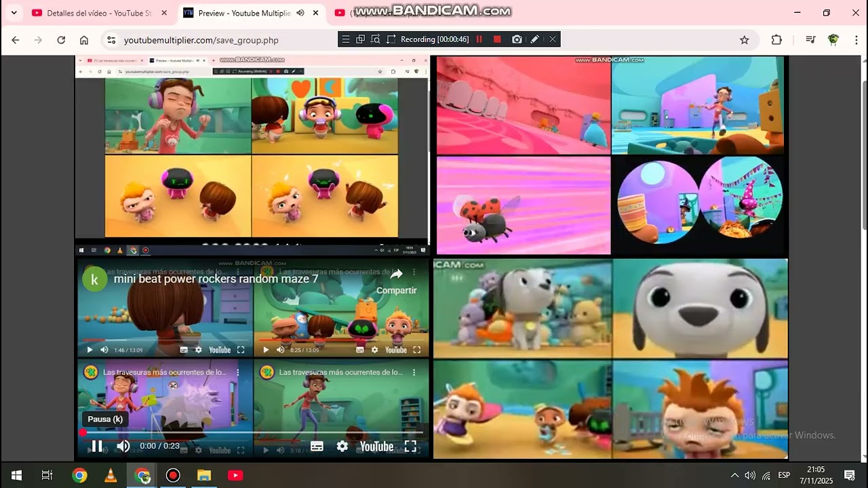This screenshot has height=488, width=868.
Task: Go back with the browser back arrow
Action: click(16, 40)
